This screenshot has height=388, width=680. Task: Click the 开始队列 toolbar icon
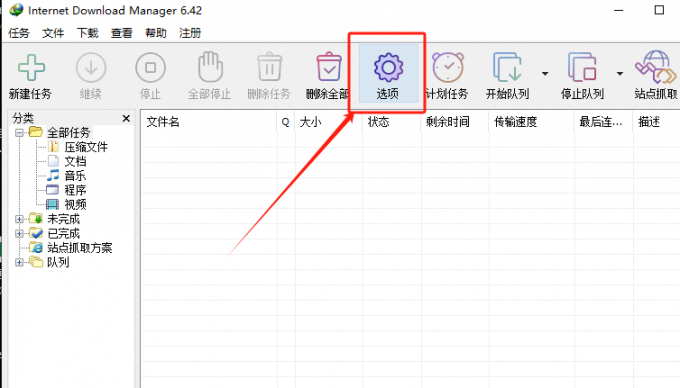(507, 67)
